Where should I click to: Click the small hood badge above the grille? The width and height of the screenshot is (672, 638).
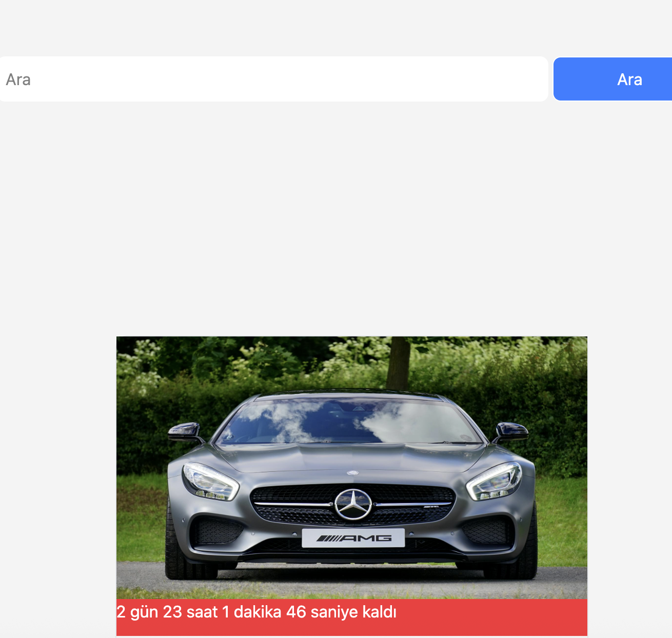[x=352, y=472]
